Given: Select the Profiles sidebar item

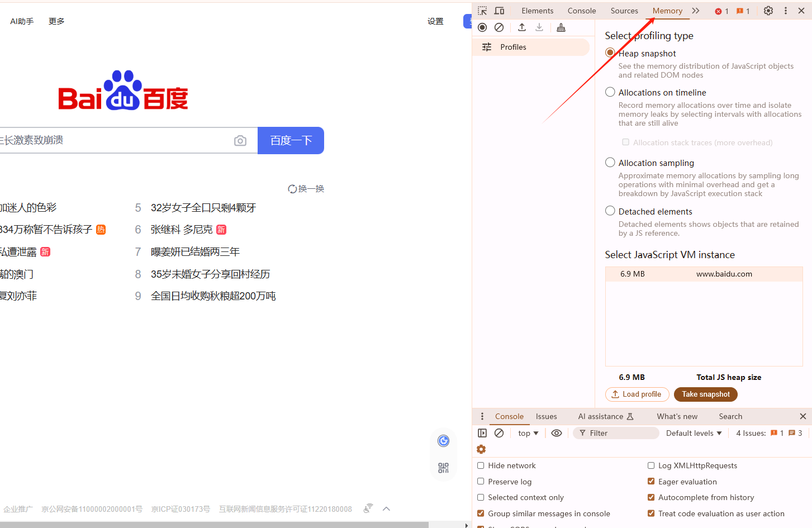Looking at the screenshot, I should (x=531, y=47).
